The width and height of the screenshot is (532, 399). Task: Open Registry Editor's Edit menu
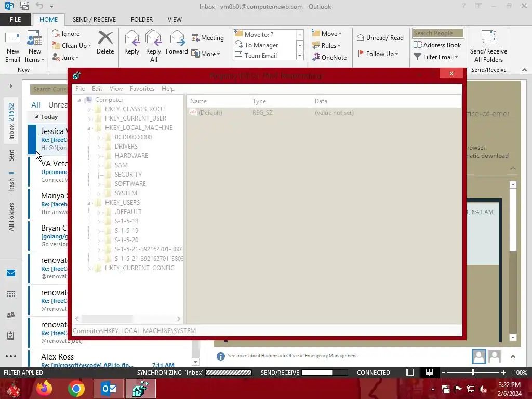pos(97,88)
